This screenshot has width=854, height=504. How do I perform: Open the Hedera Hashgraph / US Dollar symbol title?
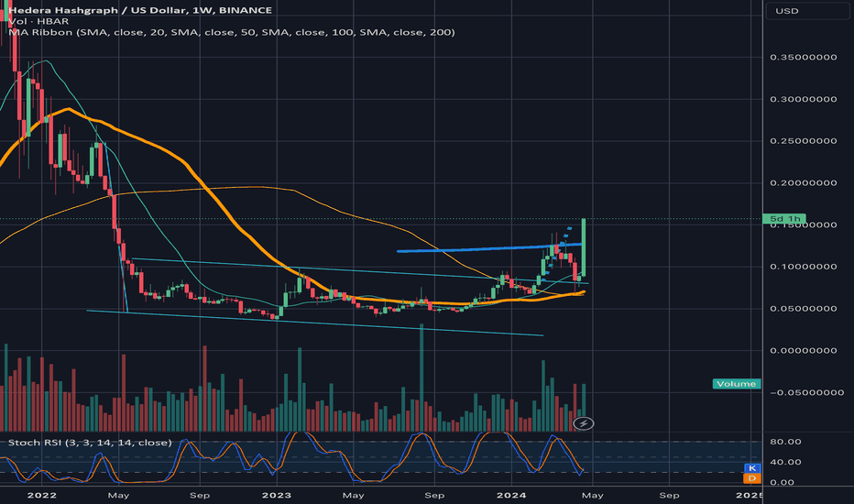[x=140, y=10]
